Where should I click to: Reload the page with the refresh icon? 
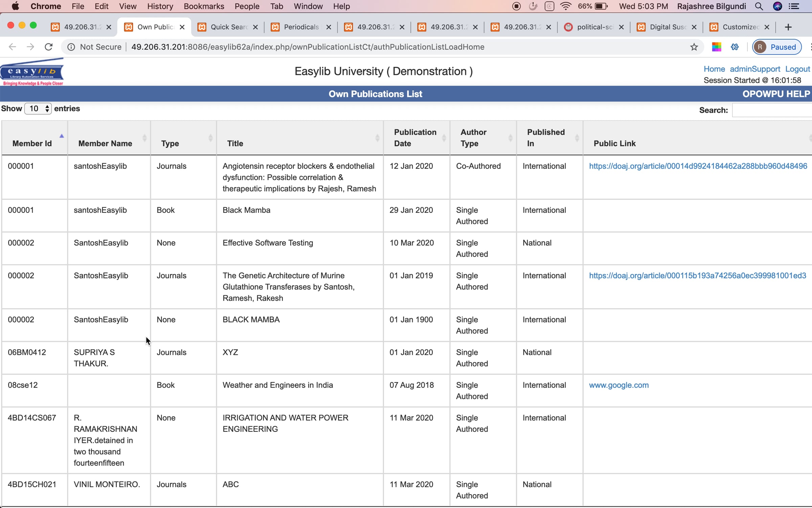click(49, 47)
